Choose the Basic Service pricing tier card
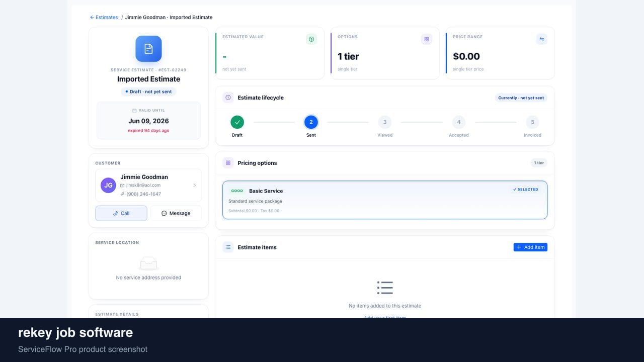644x362 pixels. click(x=385, y=200)
